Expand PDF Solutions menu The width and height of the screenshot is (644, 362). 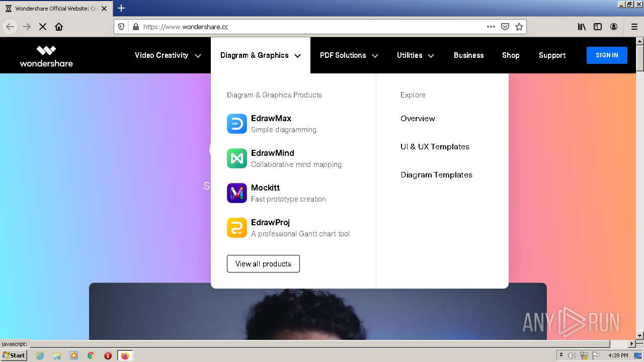349,55
